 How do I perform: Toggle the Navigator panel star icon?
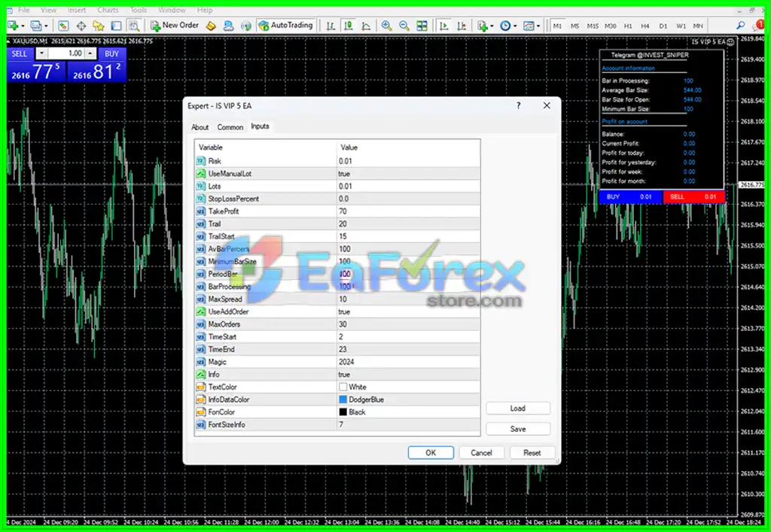pos(99,26)
